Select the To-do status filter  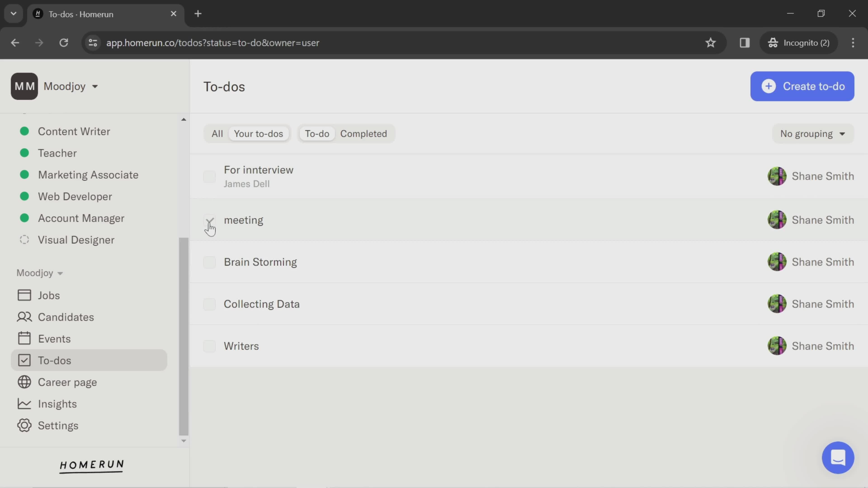[317, 134]
